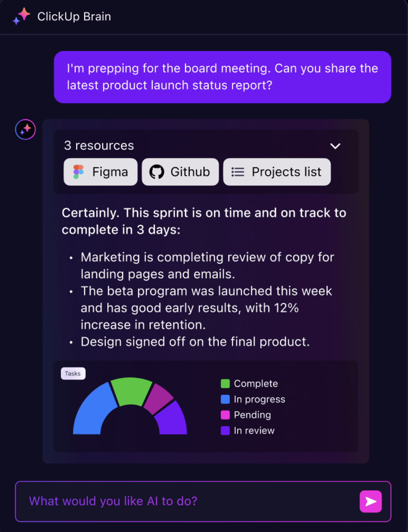This screenshot has height=532, width=408.
Task: Click the green Complete legend swatch
Action: point(225,384)
